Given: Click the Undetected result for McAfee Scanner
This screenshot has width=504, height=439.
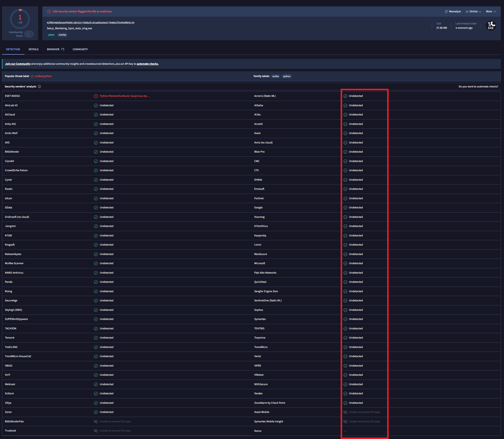Looking at the screenshot, I should pyautogui.click(x=107, y=263).
